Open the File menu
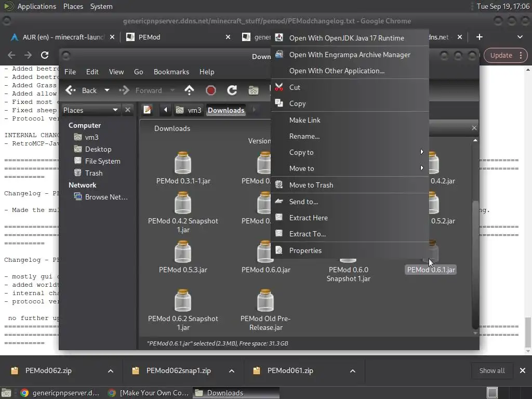532x399 pixels. (70, 72)
